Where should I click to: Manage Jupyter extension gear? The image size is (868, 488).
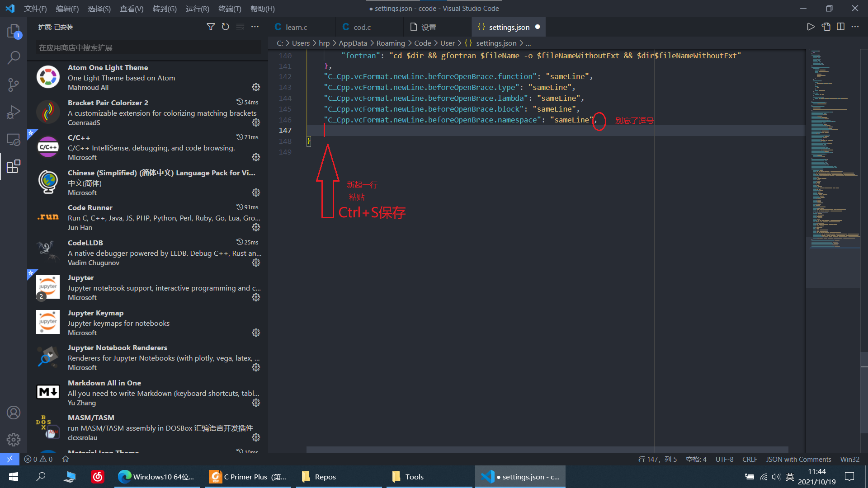pyautogui.click(x=256, y=297)
